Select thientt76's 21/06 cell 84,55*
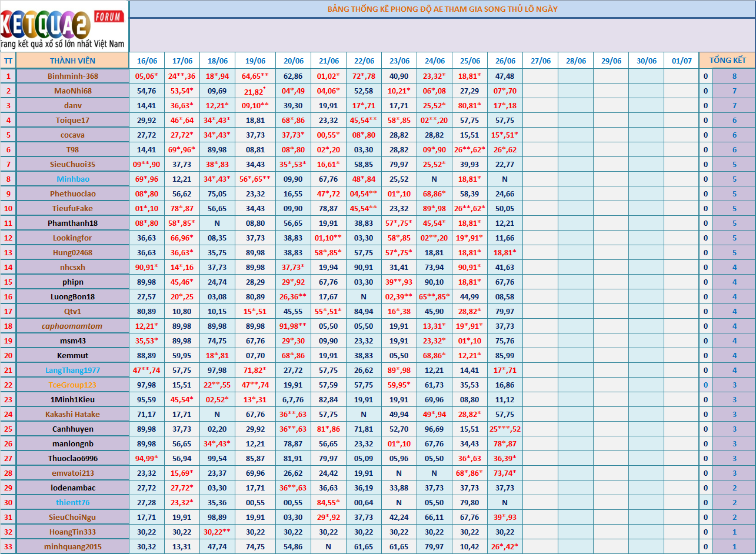This screenshot has width=756, height=554. (328, 502)
